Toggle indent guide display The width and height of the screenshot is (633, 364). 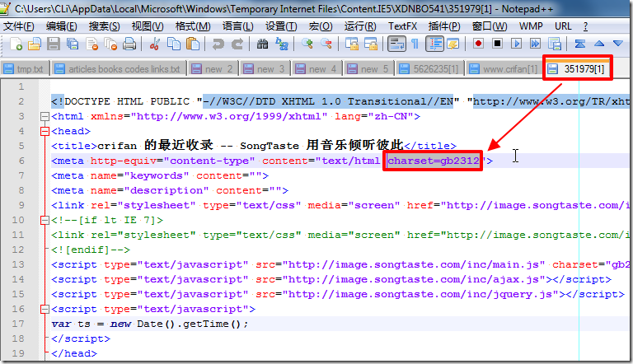(x=435, y=44)
